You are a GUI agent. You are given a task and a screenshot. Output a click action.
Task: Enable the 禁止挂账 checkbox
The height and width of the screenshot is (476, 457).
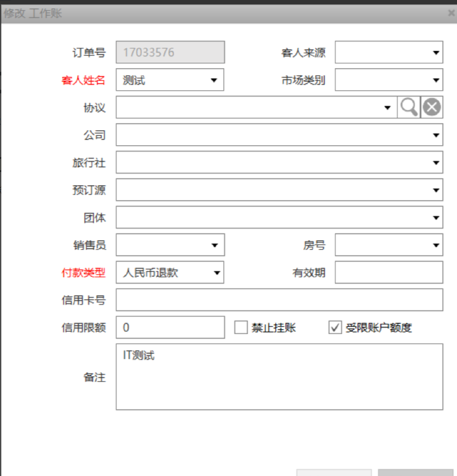241,327
